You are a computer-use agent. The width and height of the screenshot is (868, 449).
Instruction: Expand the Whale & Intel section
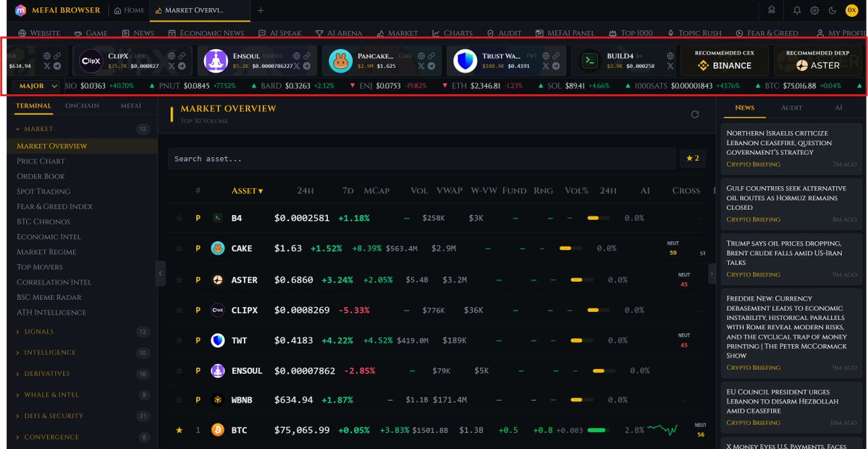coord(82,395)
